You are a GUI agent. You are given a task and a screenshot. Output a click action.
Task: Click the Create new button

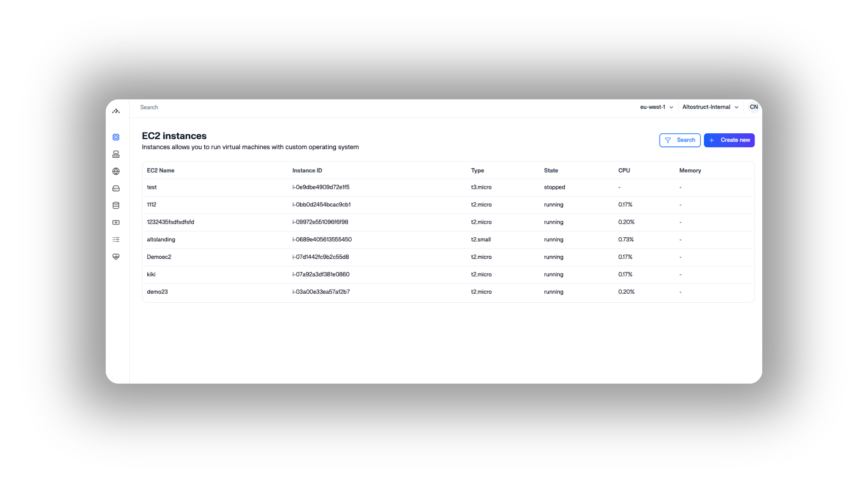729,140
